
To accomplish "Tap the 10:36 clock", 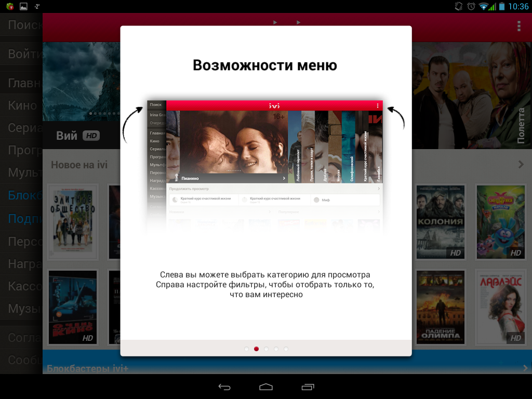I will coord(518,6).
